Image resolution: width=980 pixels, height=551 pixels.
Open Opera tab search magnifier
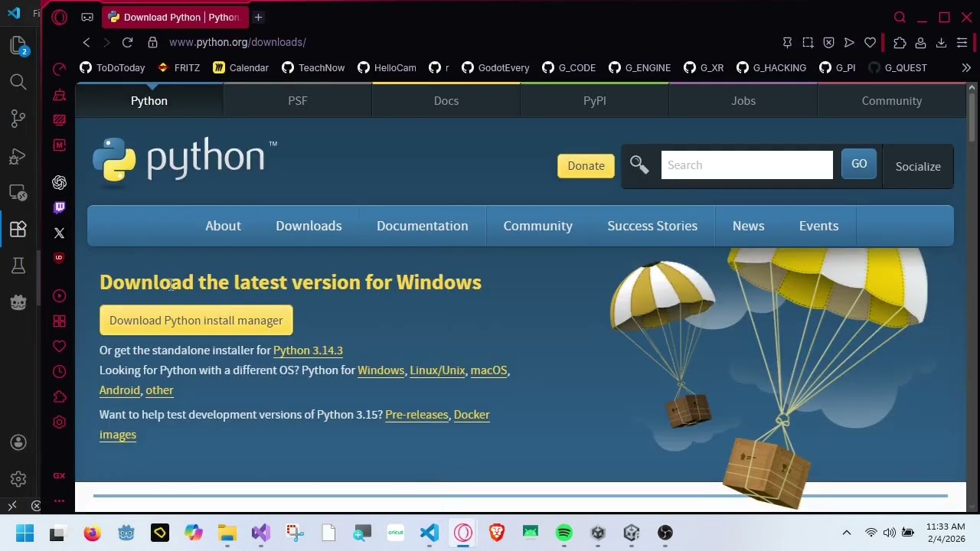pyautogui.click(x=900, y=17)
